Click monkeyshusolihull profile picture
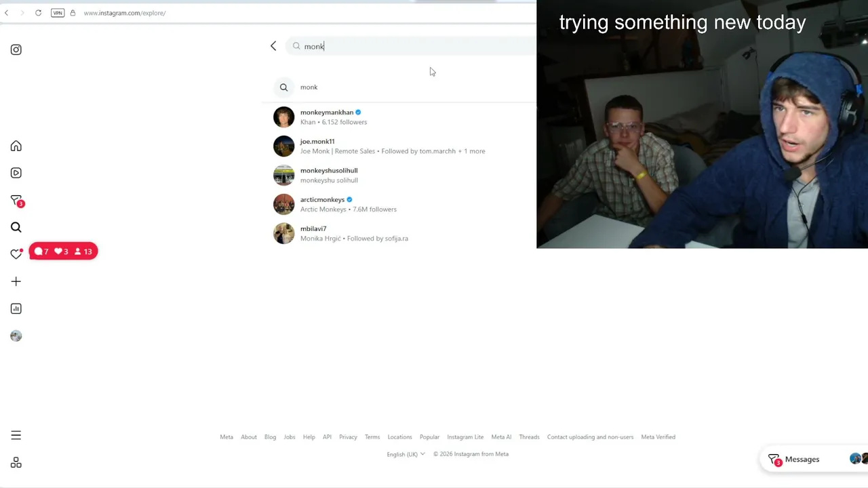Viewport: 868px width, 488px height. click(284, 176)
